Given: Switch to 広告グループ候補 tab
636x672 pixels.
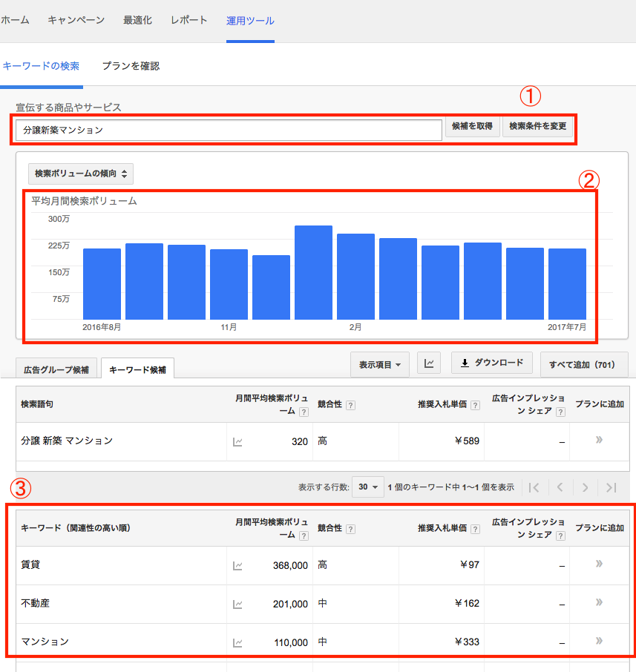Looking at the screenshot, I should point(56,369).
